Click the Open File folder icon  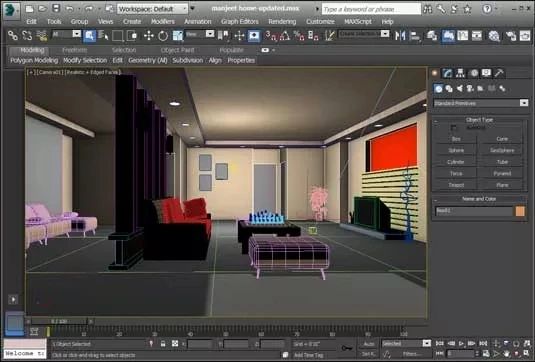pos(43,9)
